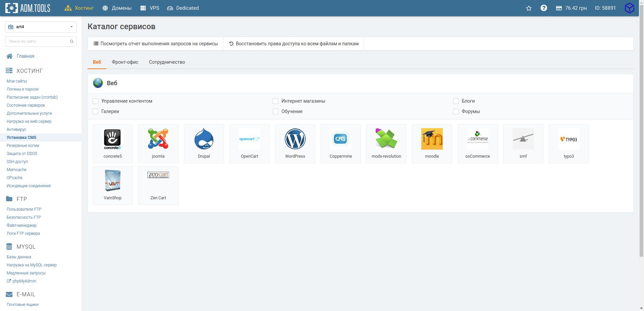This screenshot has height=311, width=644.
Task: Select the Joomla CMS icon
Action: 158,139
